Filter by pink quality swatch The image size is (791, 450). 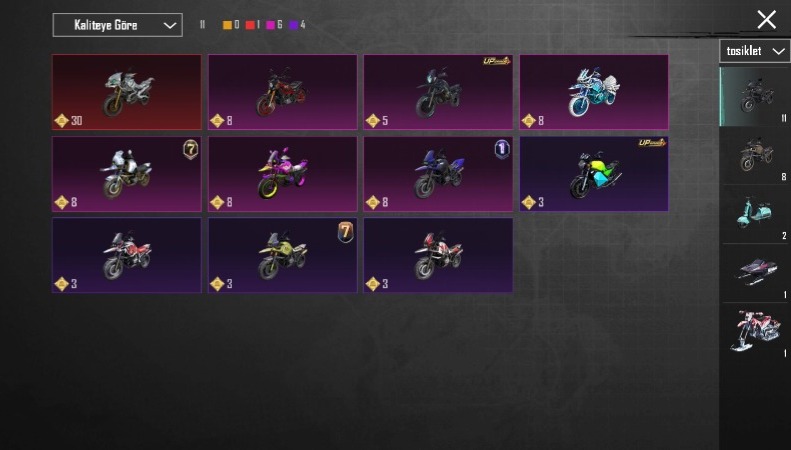(x=270, y=25)
